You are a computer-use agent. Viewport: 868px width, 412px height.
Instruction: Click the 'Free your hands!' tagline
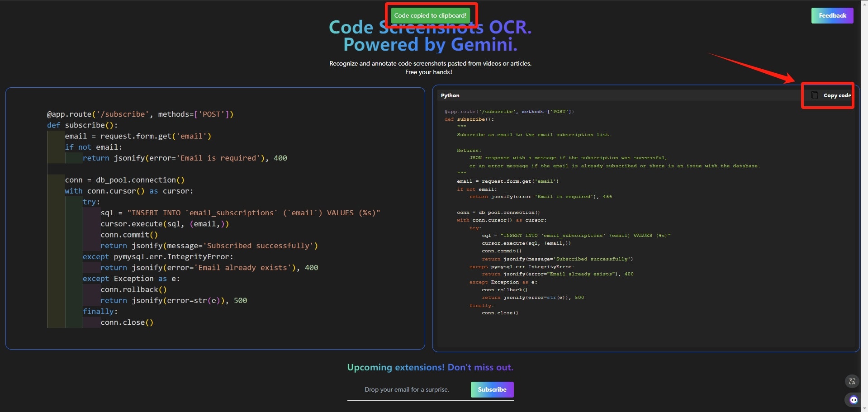tap(429, 72)
